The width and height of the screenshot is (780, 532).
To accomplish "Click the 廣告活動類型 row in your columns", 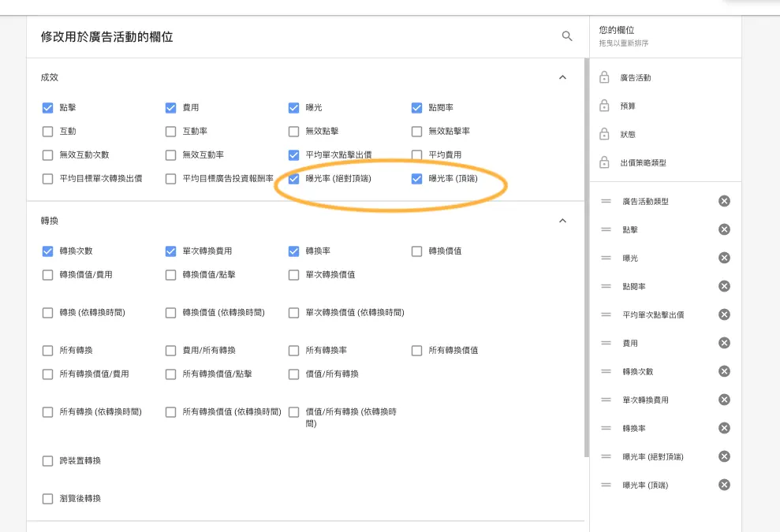I will click(666, 201).
